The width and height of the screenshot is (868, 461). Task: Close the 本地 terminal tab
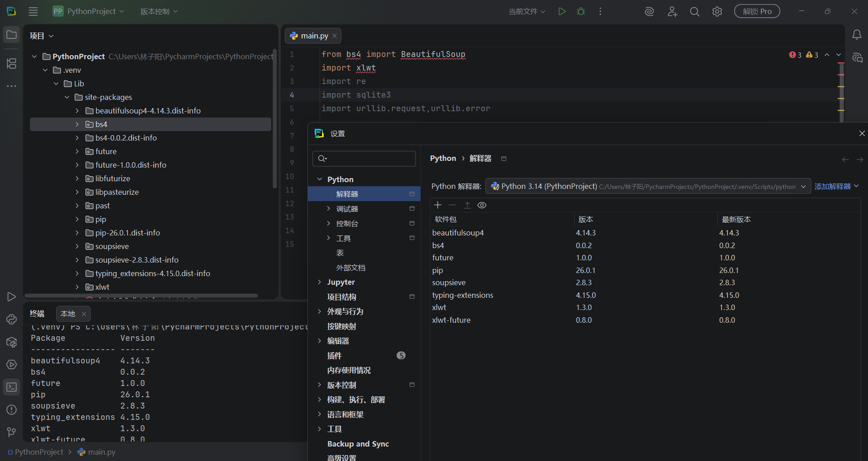[x=84, y=314]
